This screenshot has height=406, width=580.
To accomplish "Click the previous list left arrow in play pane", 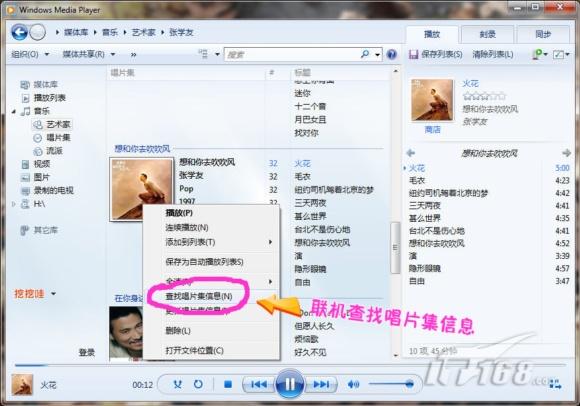I will 411,153.
